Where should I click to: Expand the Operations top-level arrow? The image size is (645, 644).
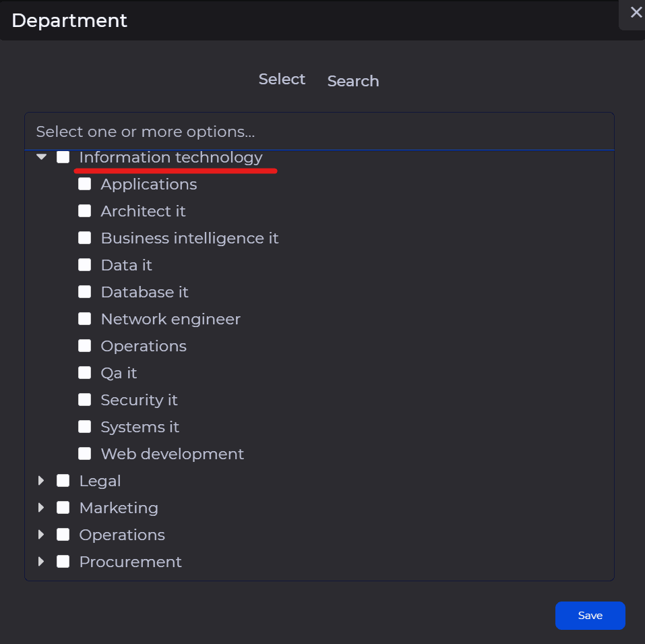42,535
